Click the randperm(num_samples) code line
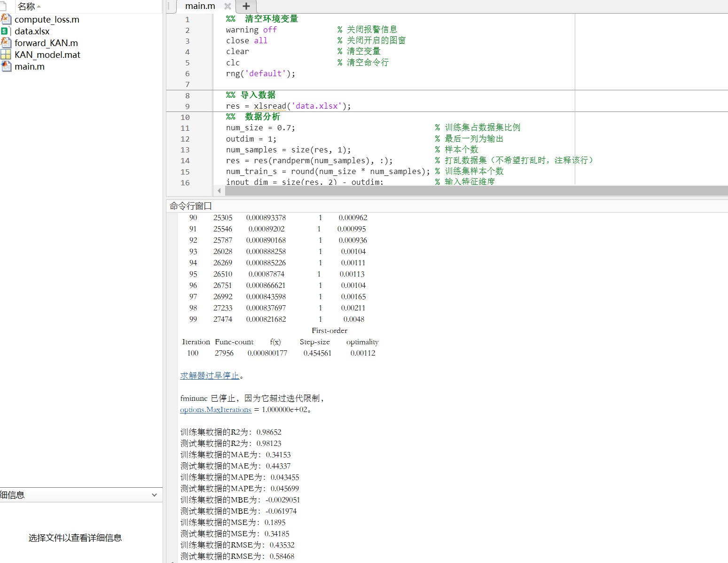This screenshot has width=728, height=563. [309, 160]
